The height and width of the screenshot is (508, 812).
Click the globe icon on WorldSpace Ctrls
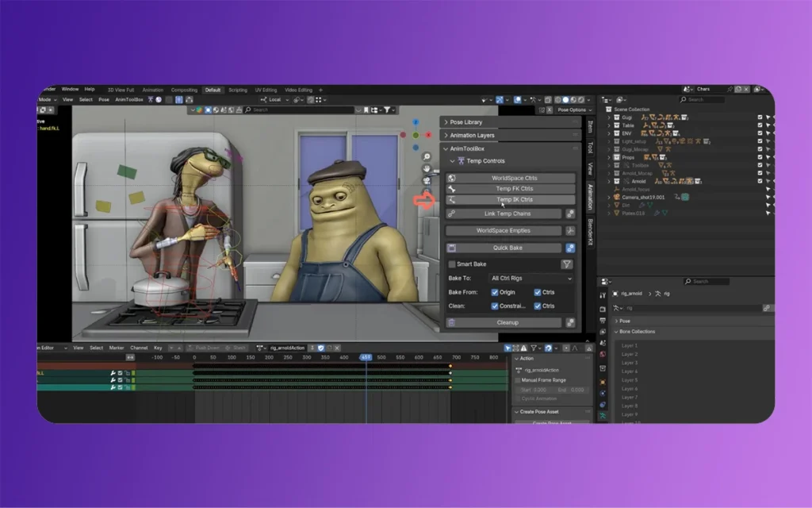tap(451, 178)
